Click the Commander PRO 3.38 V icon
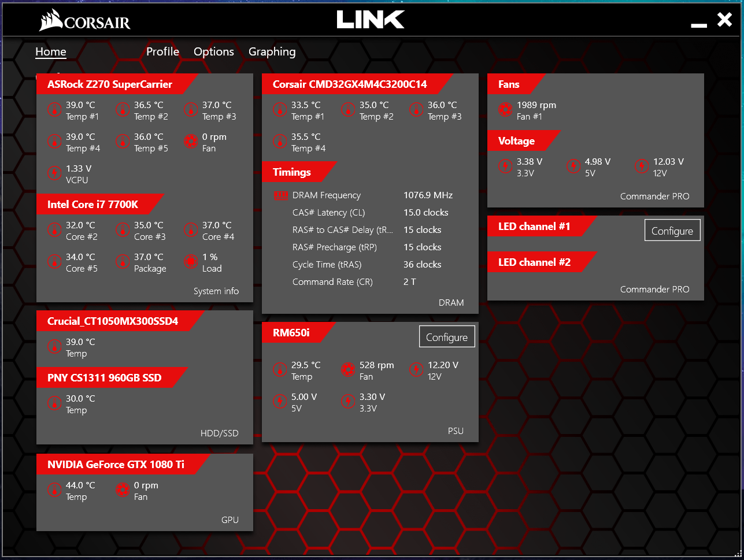Image resolution: width=744 pixels, height=560 pixels. (x=505, y=166)
